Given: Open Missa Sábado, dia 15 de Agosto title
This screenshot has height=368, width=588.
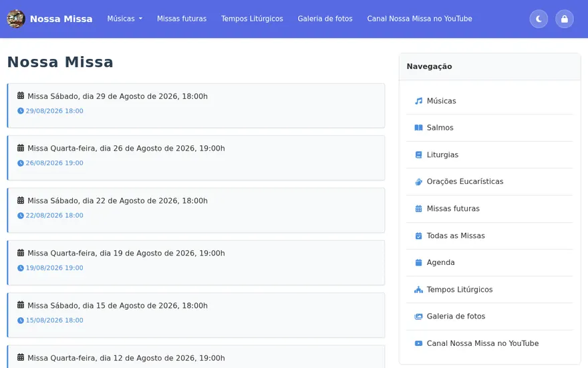Looking at the screenshot, I should tap(118, 306).
